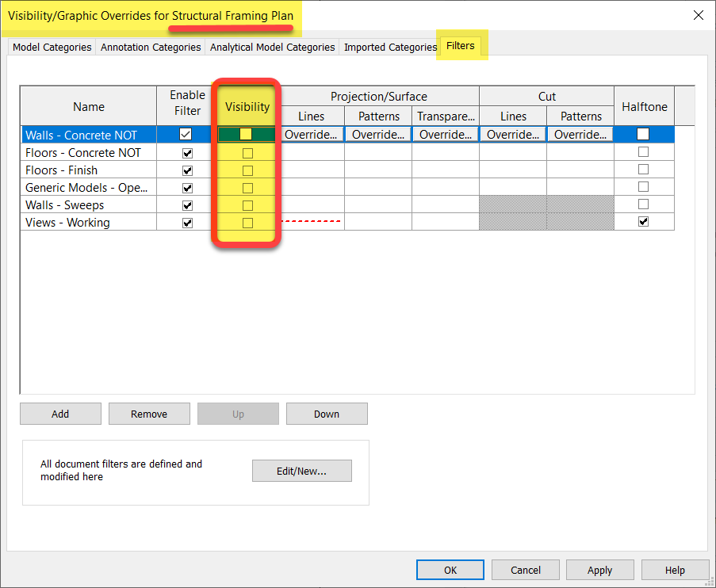Screen dimensions: 716x588
Task: Toggle visibility checkbox for Floors - Finish
Action: point(246,170)
